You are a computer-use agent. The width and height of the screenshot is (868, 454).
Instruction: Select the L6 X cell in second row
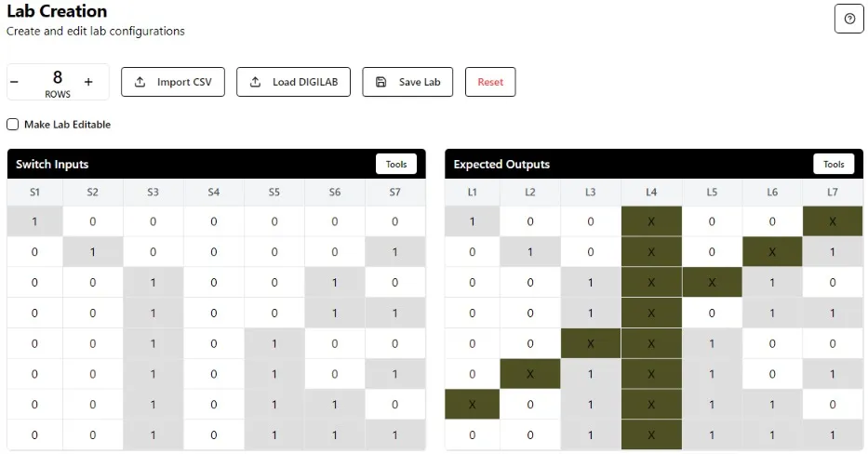772,252
